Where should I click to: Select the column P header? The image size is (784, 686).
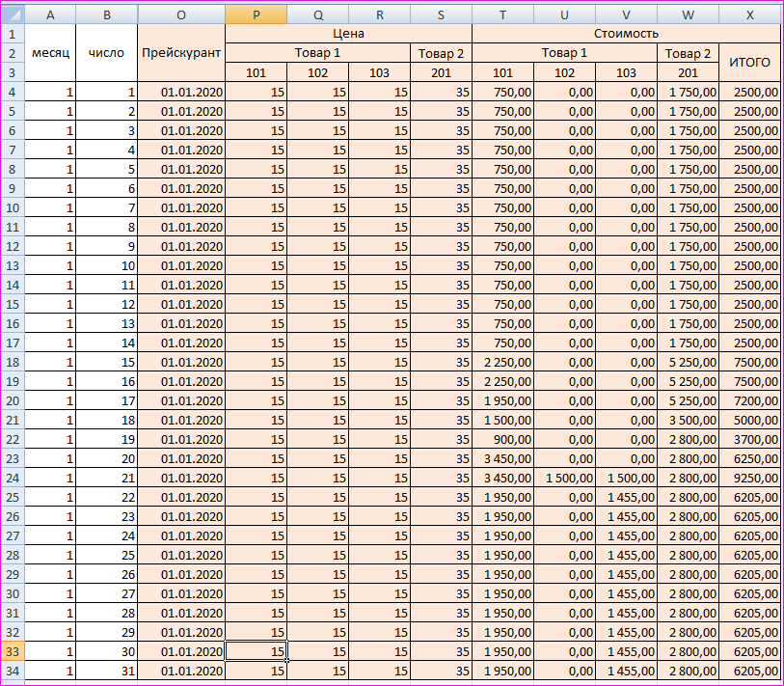[x=256, y=14]
